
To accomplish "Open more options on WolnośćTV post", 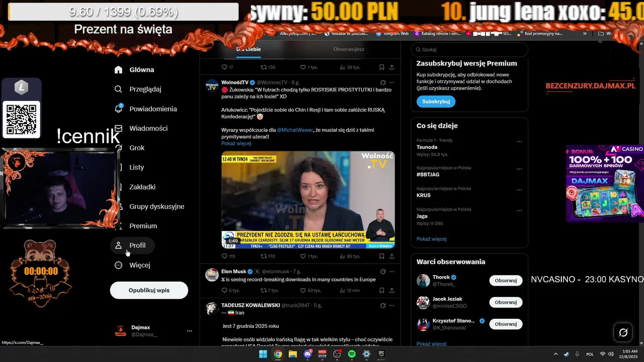I will tap(392, 82).
